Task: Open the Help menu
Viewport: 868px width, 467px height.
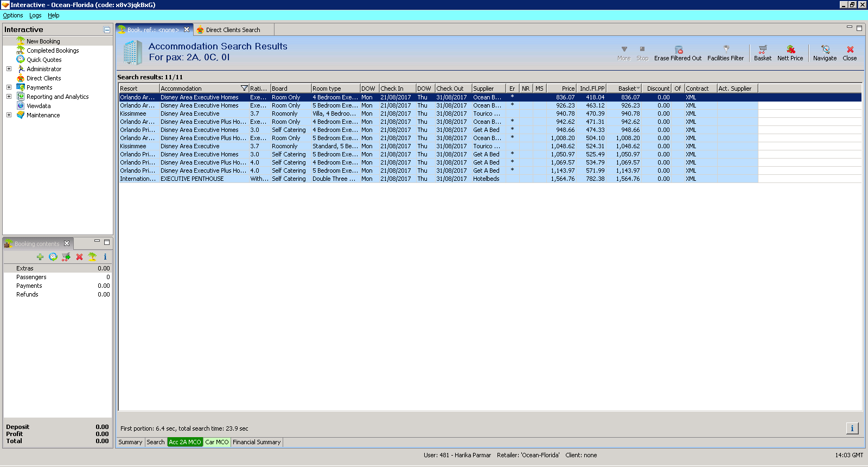Action: click(x=53, y=15)
